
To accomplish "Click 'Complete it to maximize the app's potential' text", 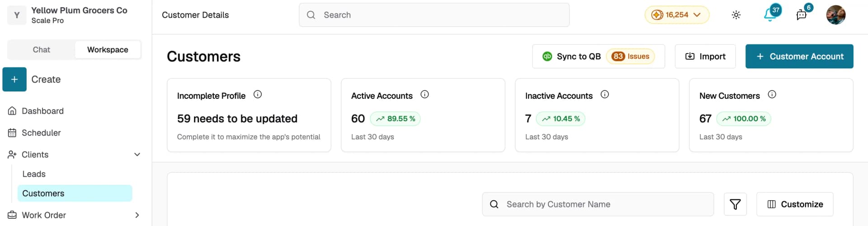I will click(x=249, y=137).
